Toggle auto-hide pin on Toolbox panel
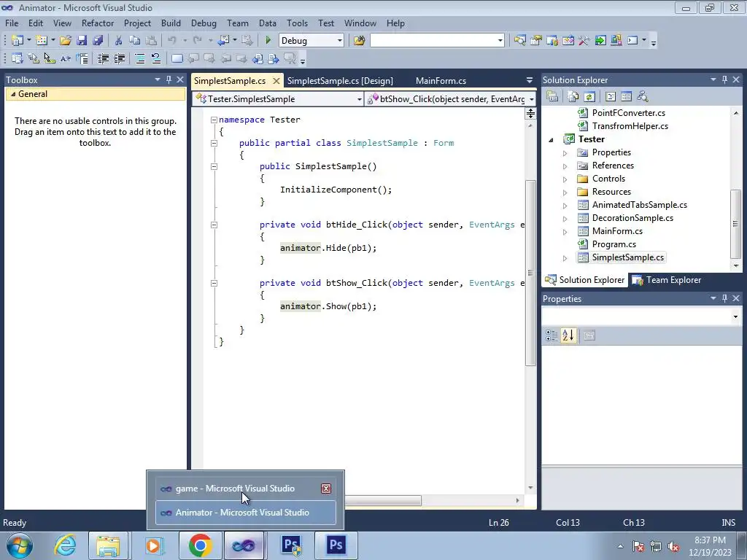The width and height of the screenshot is (747, 560). click(169, 79)
